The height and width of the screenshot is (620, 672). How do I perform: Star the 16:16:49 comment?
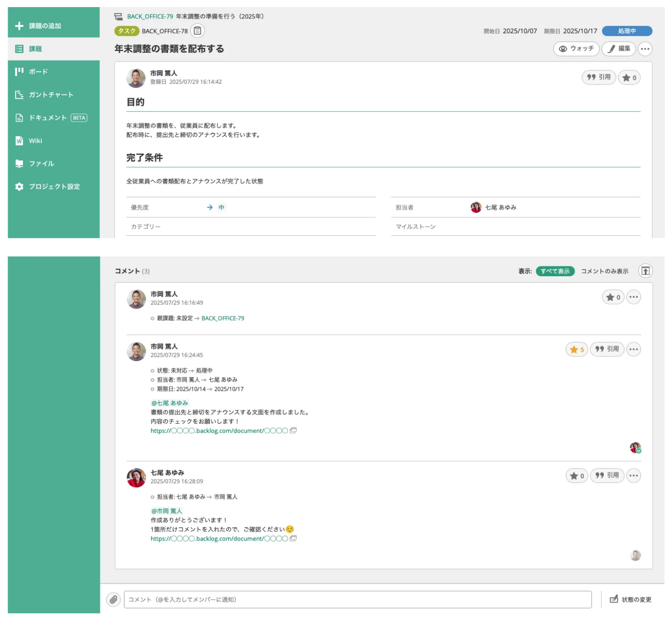pyautogui.click(x=613, y=297)
